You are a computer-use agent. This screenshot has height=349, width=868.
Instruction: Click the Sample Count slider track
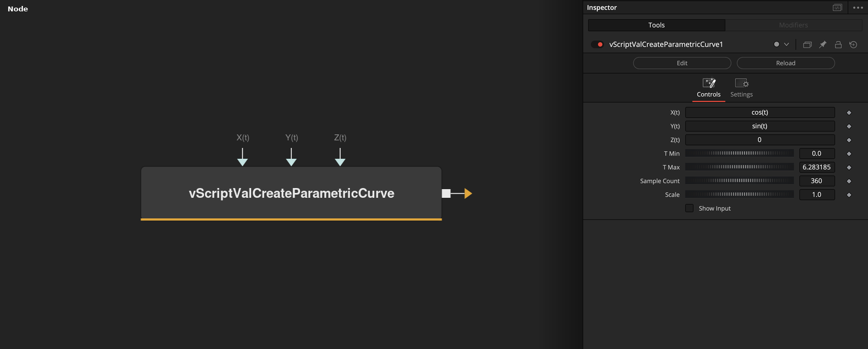(x=739, y=180)
